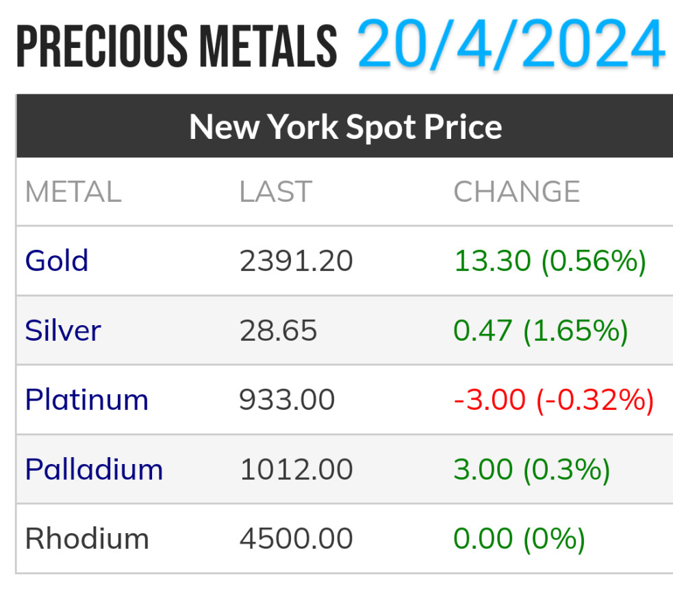The width and height of the screenshot is (673, 616).
Task: Click the METAL column header
Action: [73, 192]
